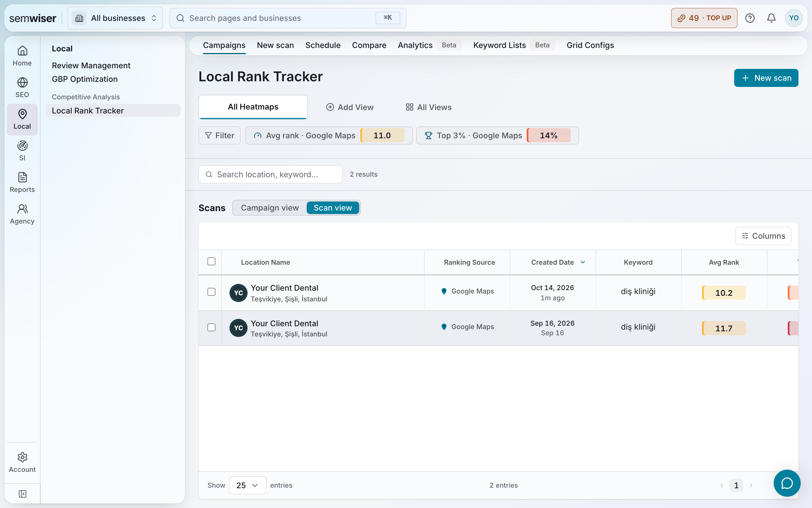
Task: Click the 14% Top 3% badge
Action: pos(549,135)
